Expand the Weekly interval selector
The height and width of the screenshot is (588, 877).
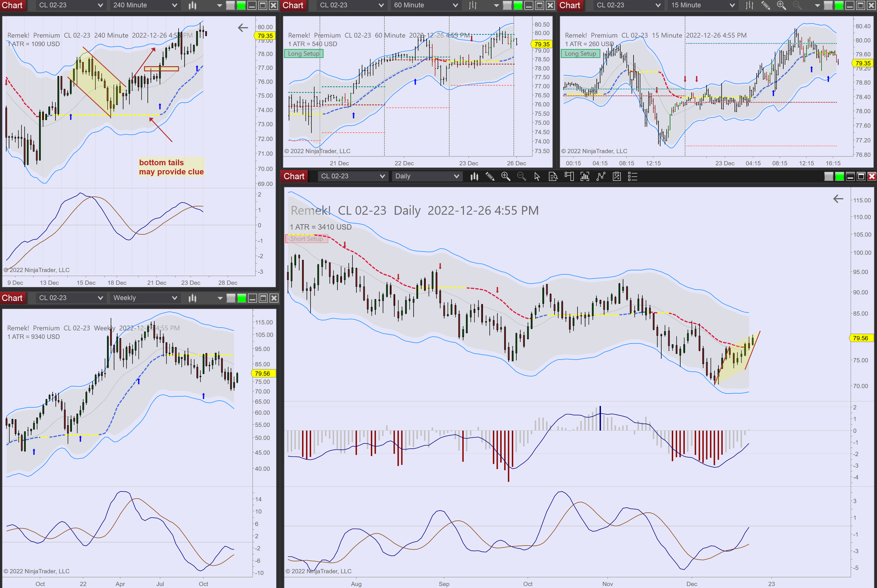pos(145,298)
